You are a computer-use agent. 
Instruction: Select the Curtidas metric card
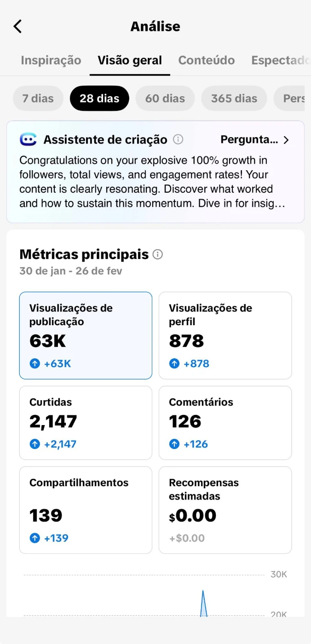tap(86, 423)
